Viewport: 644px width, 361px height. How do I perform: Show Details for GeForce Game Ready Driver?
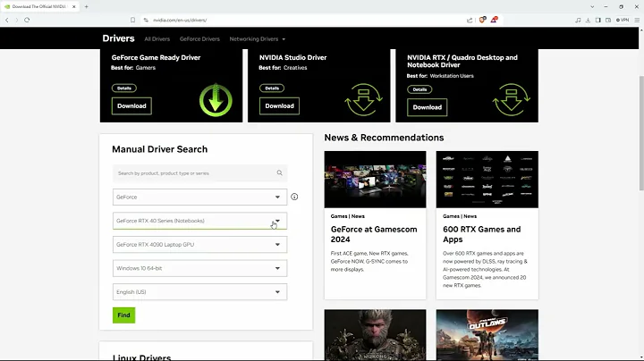124,88
